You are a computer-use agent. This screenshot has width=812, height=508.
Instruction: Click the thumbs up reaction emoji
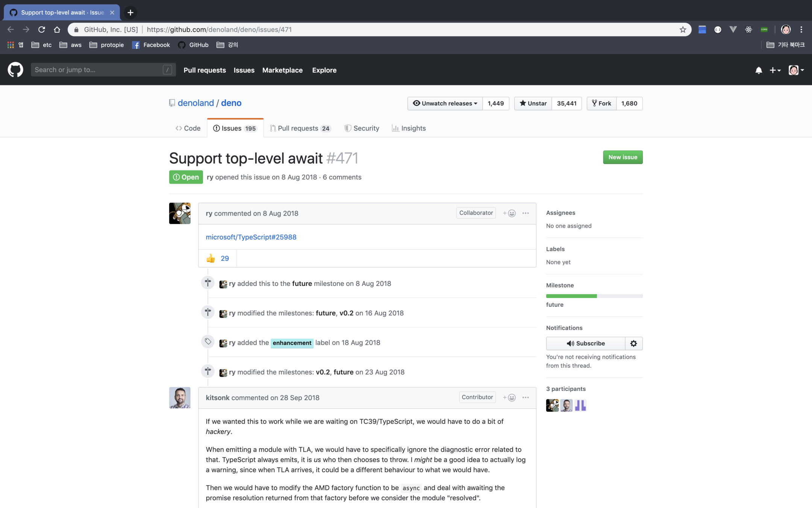(x=211, y=258)
